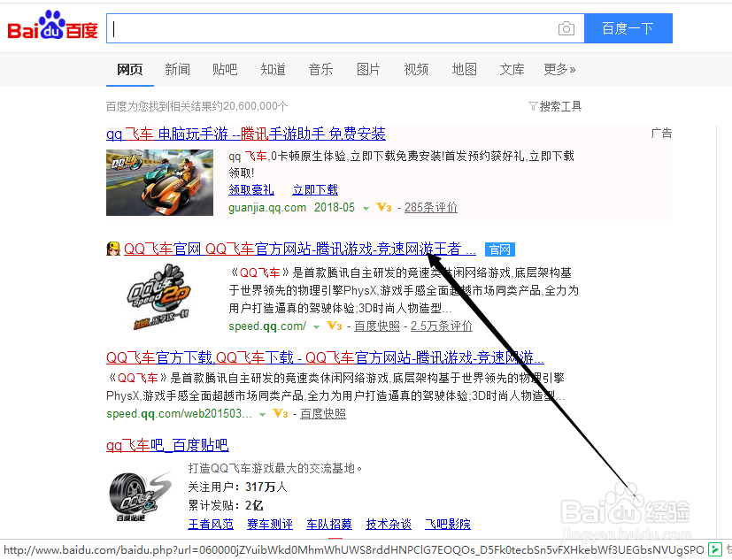Open the 文库 tab
Screen dimensions: 732x560
click(x=512, y=70)
